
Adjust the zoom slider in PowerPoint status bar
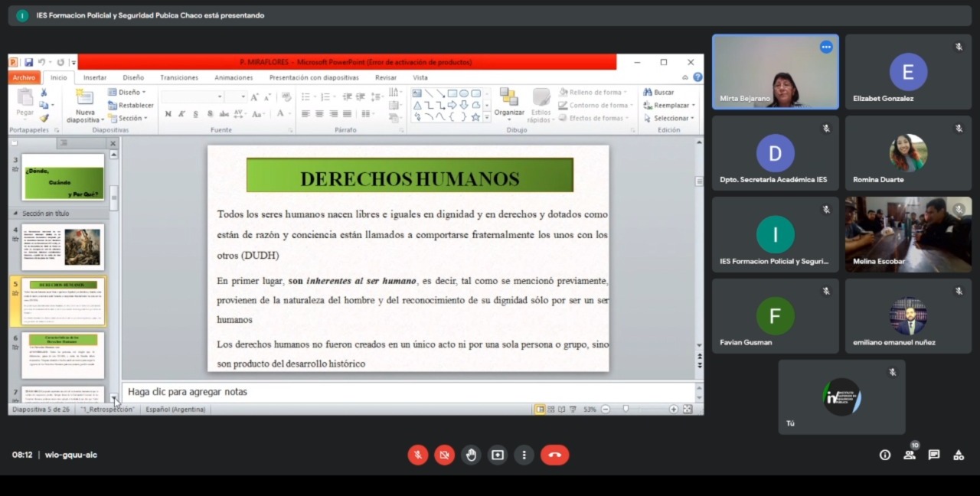click(x=626, y=410)
